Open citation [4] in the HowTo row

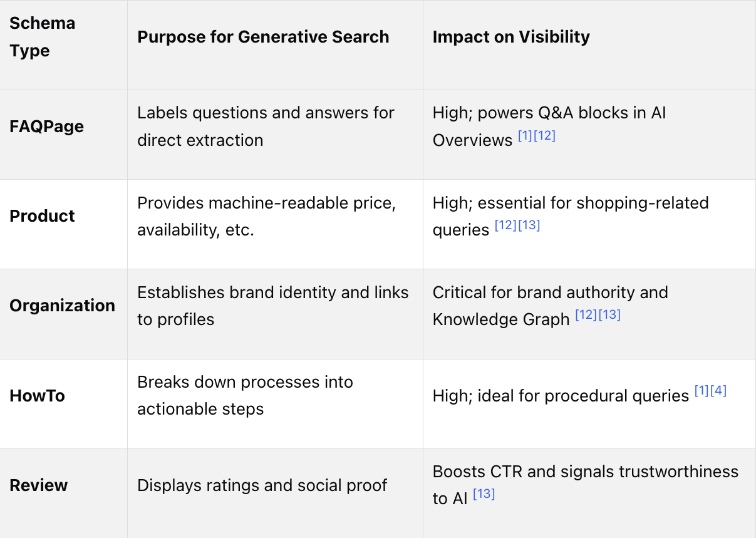pos(718,391)
